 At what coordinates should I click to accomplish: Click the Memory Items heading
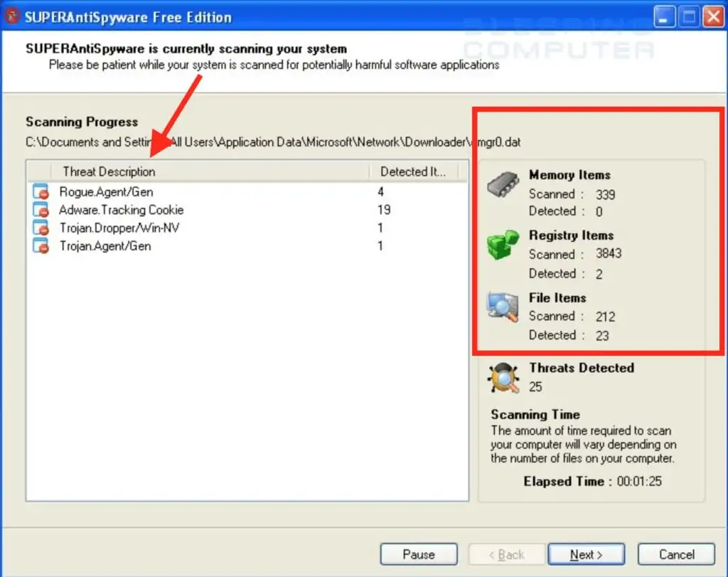tap(569, 175)
